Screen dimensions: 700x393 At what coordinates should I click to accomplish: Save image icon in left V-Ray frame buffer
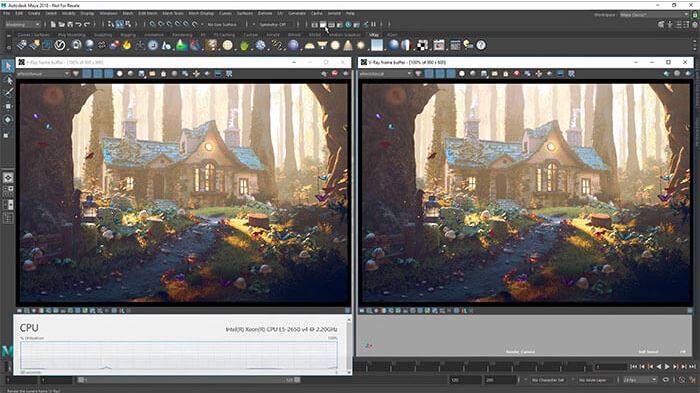click(x=142, y=74)
